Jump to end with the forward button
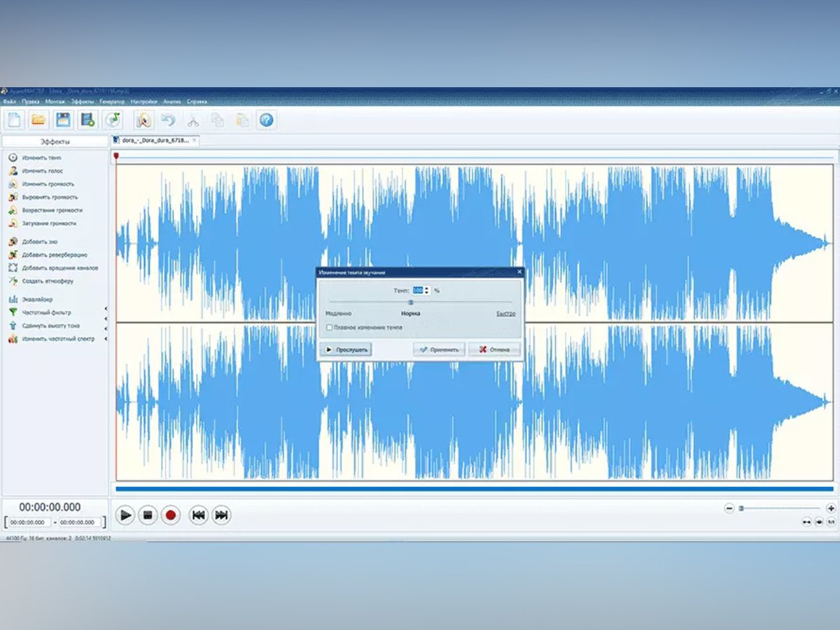Image resolution: width=840 pixels, height=630 pixels. [x=221, y=515]
